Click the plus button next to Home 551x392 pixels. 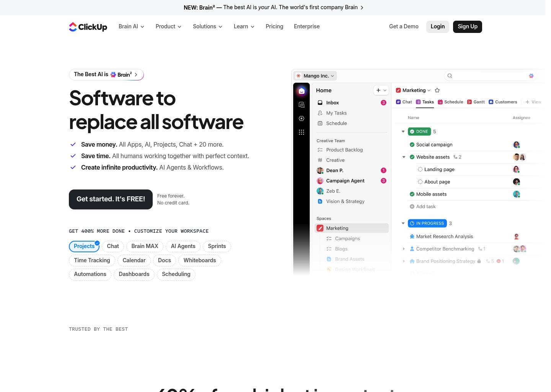click(378, 90)
